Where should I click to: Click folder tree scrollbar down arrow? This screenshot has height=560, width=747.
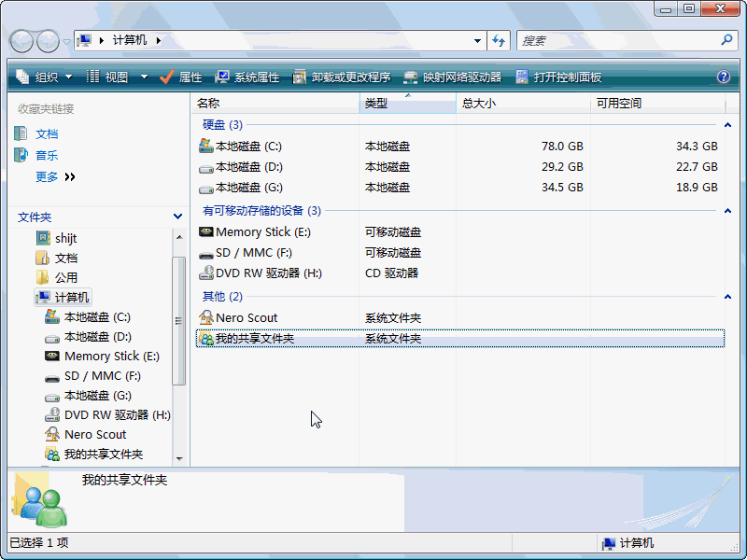coord(179,459)
